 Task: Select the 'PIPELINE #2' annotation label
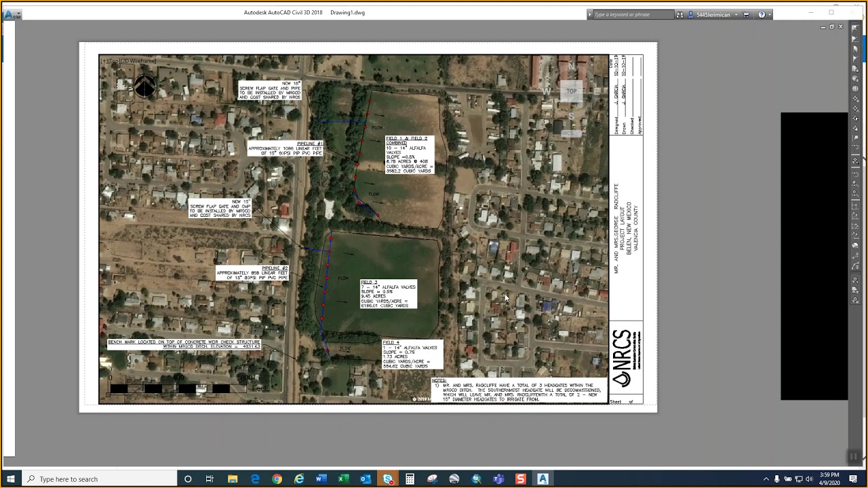(252, 273)
